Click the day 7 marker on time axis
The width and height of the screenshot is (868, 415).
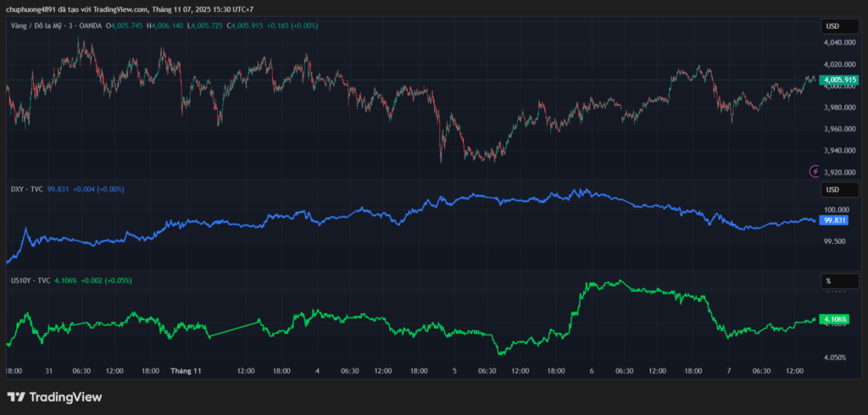(x=729, y=371)
